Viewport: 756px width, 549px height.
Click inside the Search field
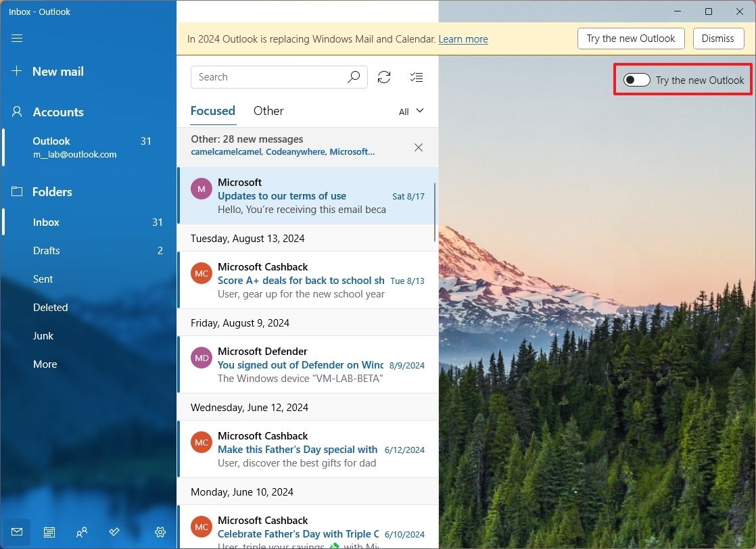click(x=270, y=77)
